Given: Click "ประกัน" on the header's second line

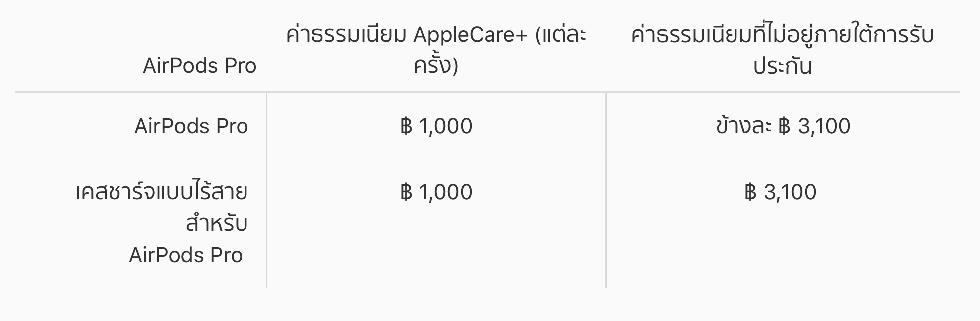Looking at the screenshot, I should point(782,66).
